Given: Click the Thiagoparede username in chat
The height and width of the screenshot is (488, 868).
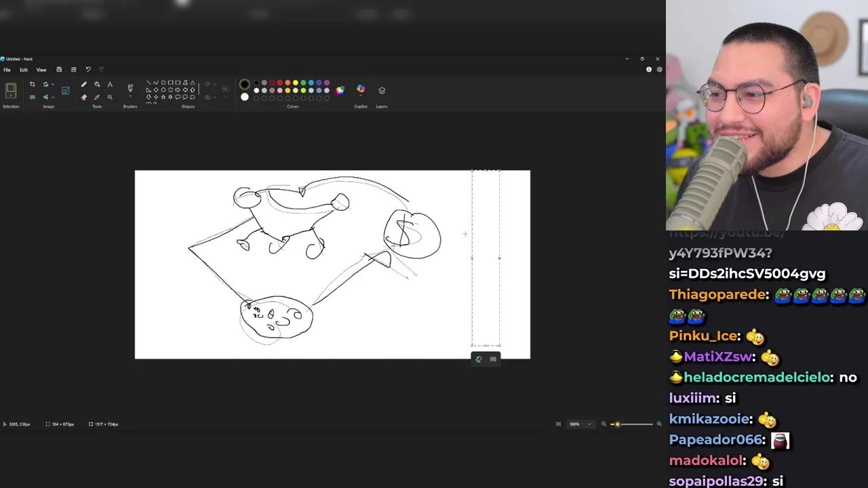Looking at the screenshot, I should tap(718, 295).
